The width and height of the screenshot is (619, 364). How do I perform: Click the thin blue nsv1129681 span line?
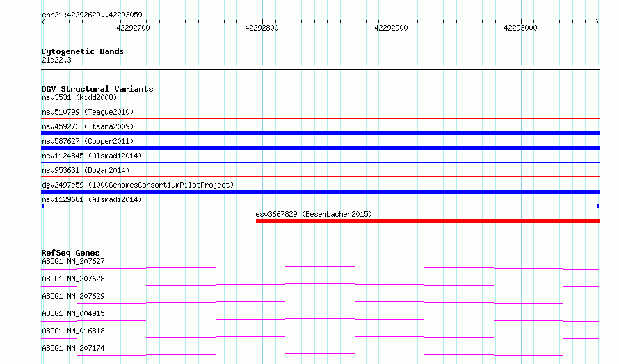320,206
